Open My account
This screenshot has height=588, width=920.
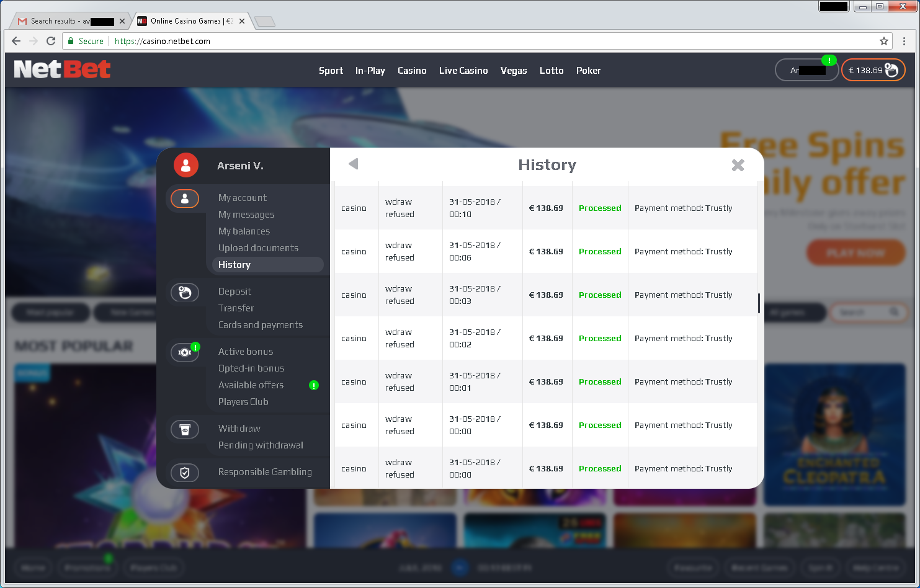point(243,198)
